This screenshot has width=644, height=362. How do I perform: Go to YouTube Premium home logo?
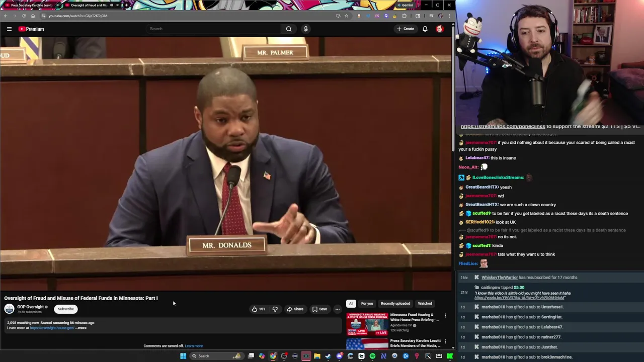(x=31, y=29)
